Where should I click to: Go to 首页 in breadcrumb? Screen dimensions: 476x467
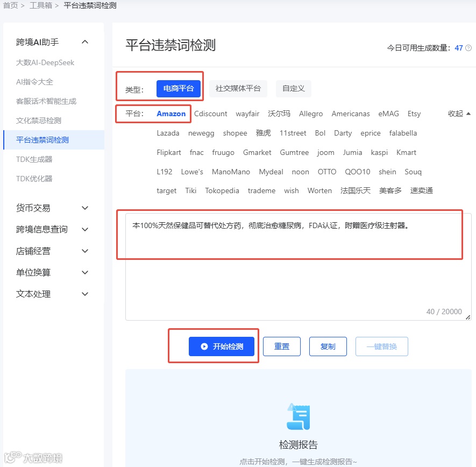10,5
